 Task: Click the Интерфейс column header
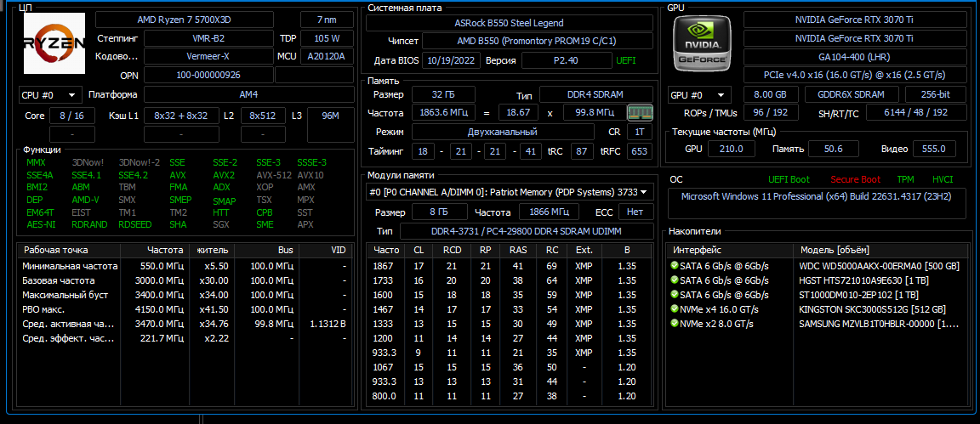[x=731, y=251]
